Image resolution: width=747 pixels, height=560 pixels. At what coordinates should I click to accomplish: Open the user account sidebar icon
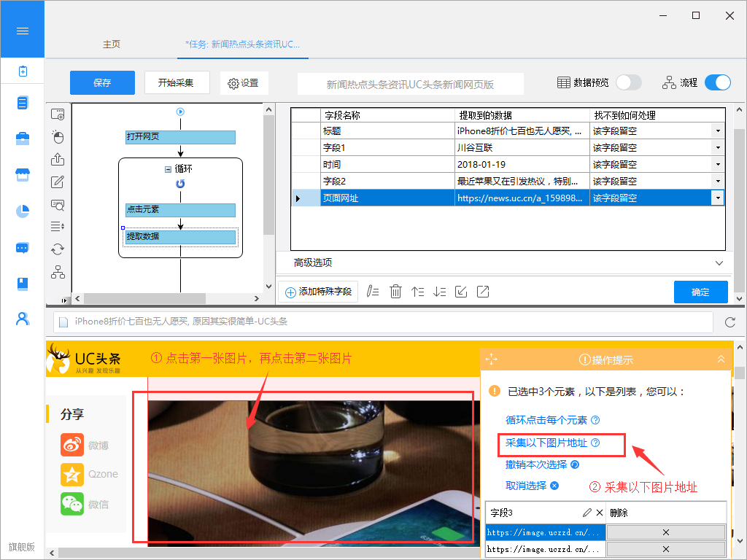click(23, 319)
